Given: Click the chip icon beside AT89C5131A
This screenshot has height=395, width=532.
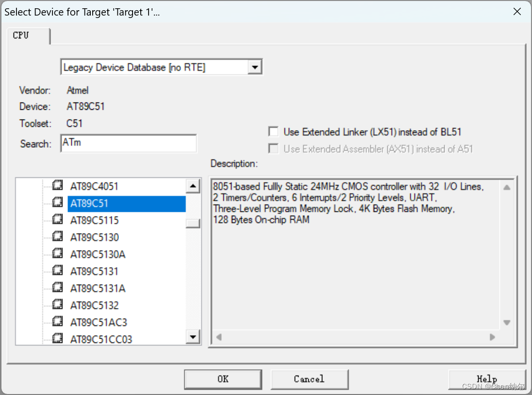Looking at the screenshot, I should tap(57, 287).
